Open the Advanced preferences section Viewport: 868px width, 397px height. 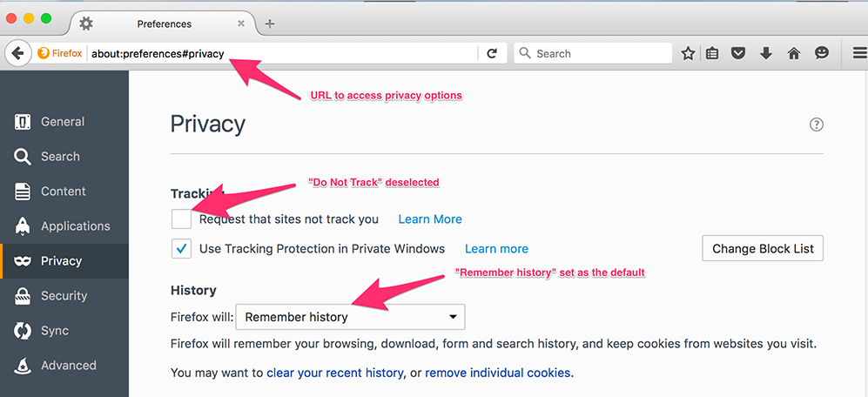pyautogui.click(x=68, y=366)
